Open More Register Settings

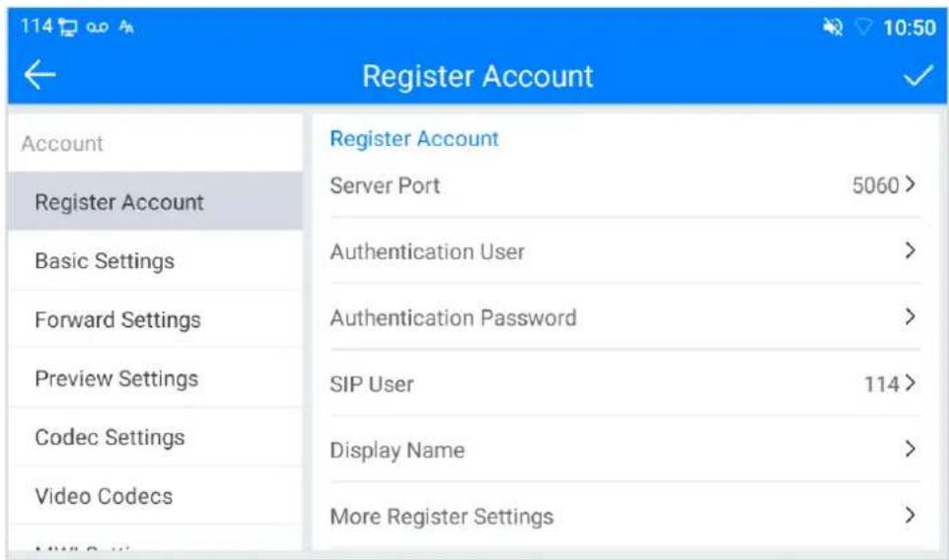[625, 516]
